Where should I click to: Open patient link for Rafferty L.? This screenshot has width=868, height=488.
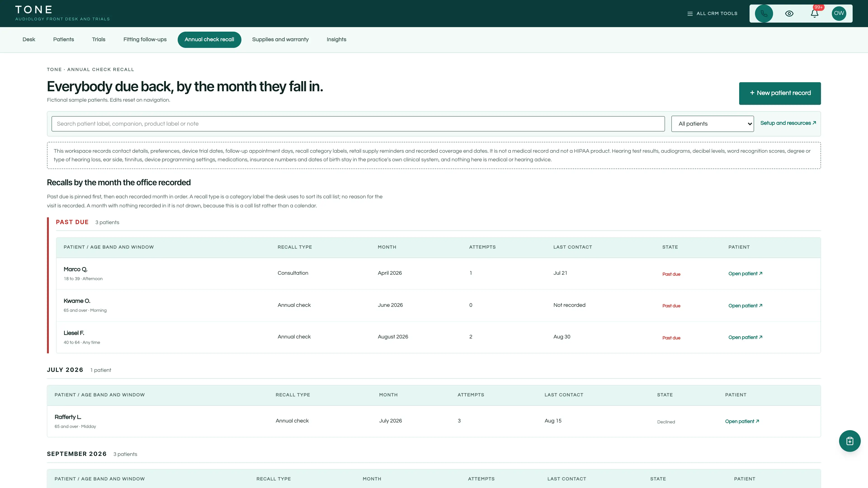click(742, 421)
